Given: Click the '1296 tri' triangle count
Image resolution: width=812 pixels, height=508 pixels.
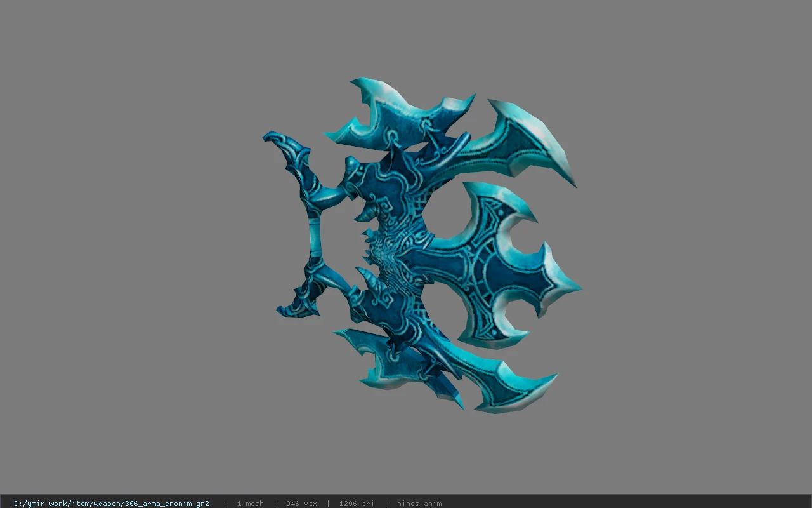Looking at the screenshot, I should pos(357,504).
